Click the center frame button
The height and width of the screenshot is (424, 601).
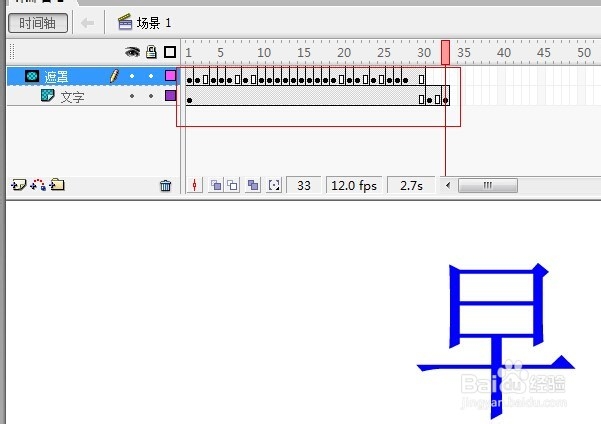(195, 186)
